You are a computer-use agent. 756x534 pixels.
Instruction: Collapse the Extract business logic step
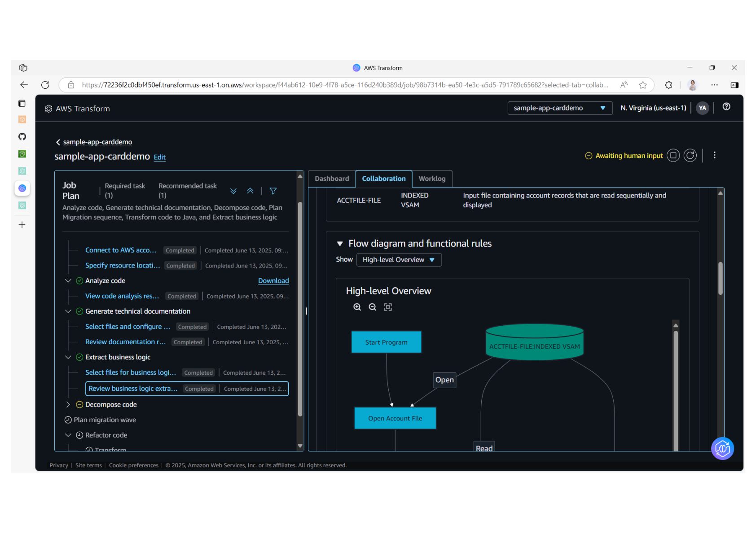click(x=68, y=357)
